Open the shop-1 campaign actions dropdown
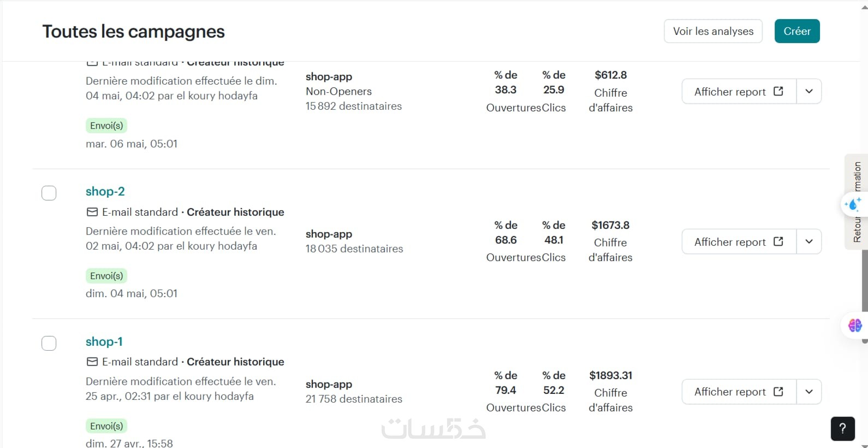Viewport: 868px width, 448px height. (x=809, y=391)
